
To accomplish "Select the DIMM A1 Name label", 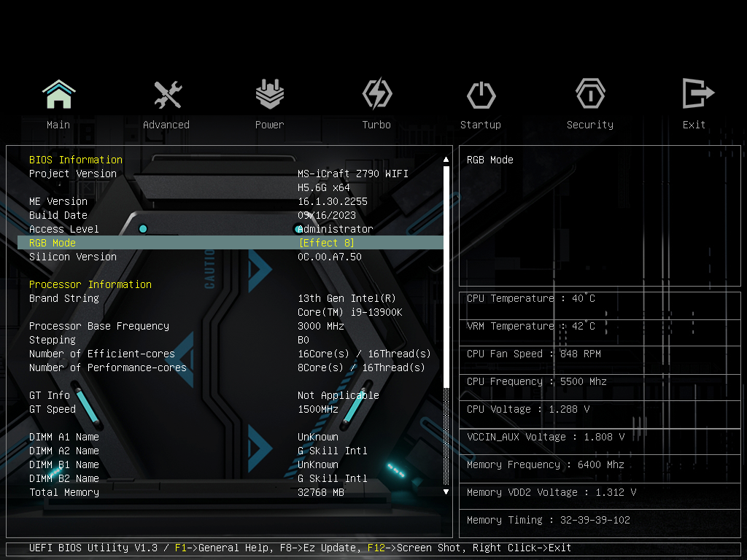I will click(64, 437).
